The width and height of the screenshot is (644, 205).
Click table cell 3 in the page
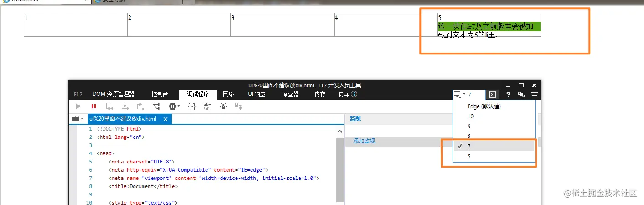pos(282,25)
